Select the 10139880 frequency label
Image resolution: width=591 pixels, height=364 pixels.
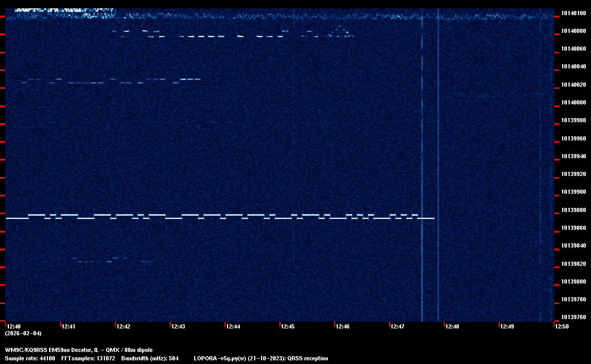pyautogui.click(x=573, y=210)
